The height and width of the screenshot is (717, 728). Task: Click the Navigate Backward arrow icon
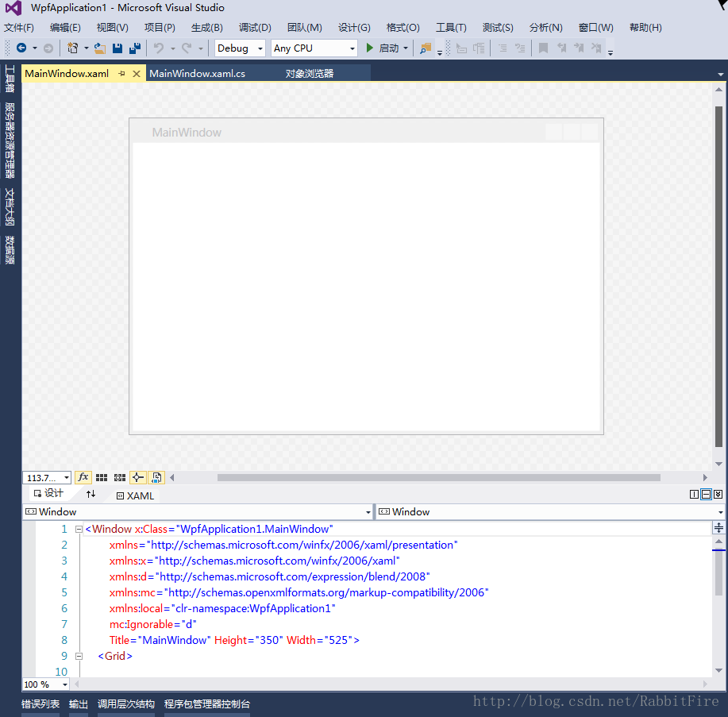[x=21, y=48]
